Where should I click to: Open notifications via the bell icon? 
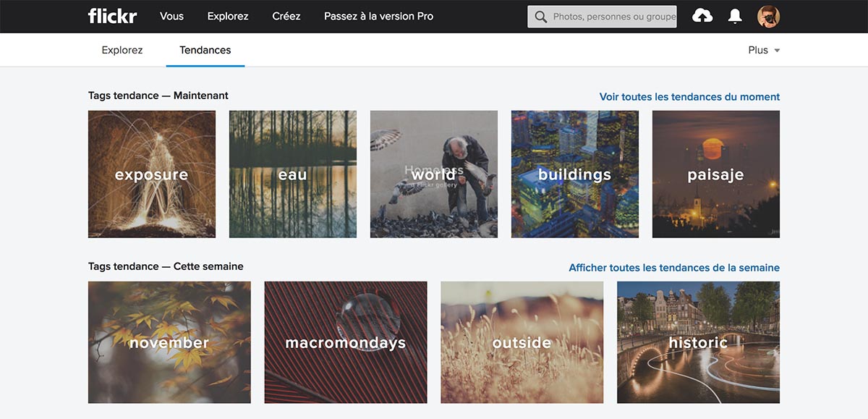click(734, 15)
